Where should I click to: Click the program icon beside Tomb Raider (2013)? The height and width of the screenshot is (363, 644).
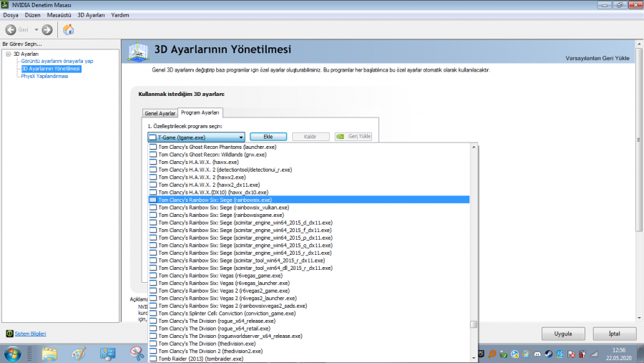(153, 359)
